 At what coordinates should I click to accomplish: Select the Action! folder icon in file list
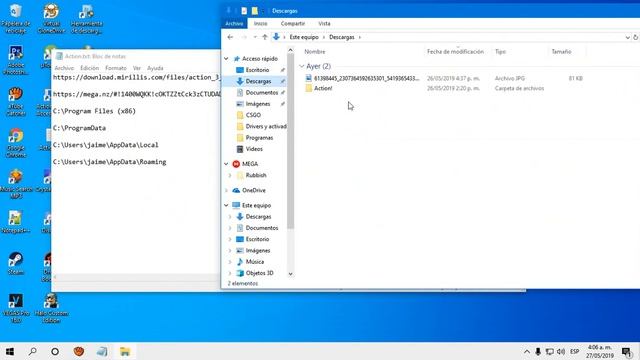pyautogui.click(x=309, y=88)
